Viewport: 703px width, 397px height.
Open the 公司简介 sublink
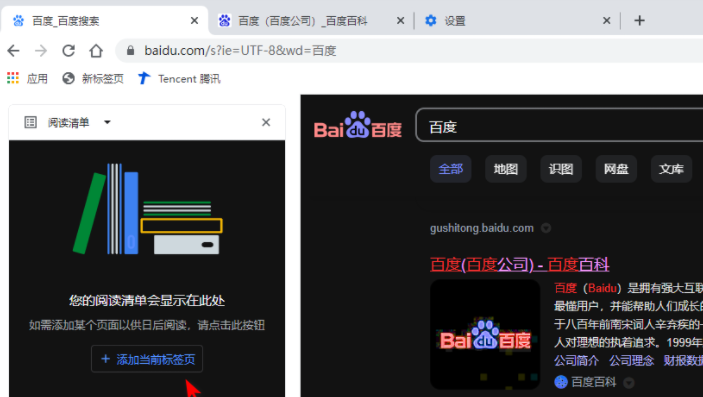pos(577,360)
